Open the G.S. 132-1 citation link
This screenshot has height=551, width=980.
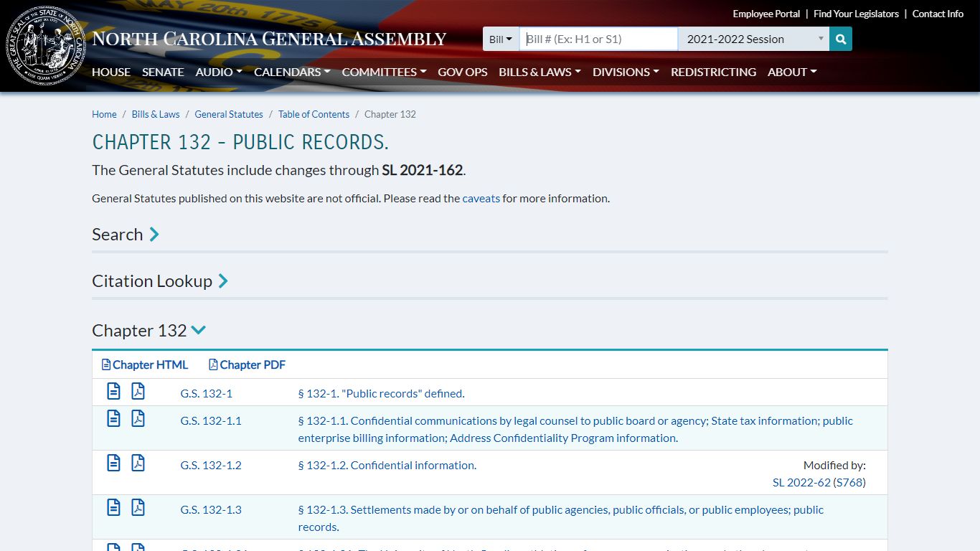pos(206,393)
